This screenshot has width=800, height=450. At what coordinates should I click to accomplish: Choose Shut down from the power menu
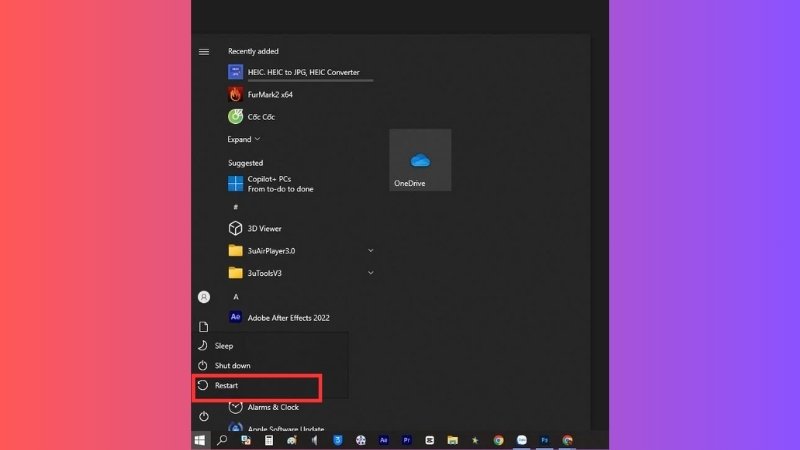[x=271, y=365]
